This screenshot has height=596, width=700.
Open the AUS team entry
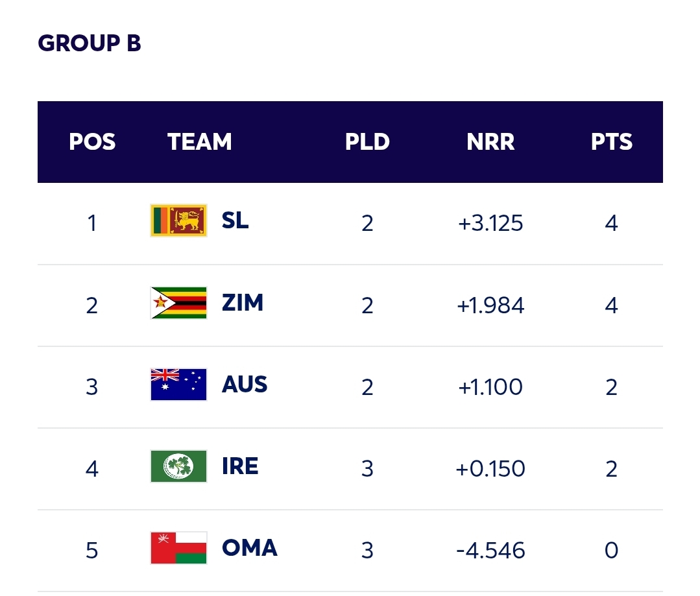pyautogui.click(x=245, y=385)
